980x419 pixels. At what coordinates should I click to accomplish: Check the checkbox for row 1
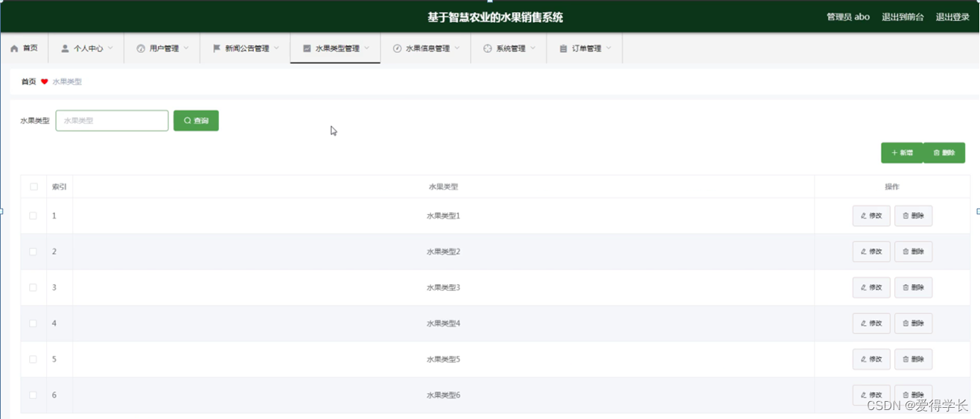33,216
